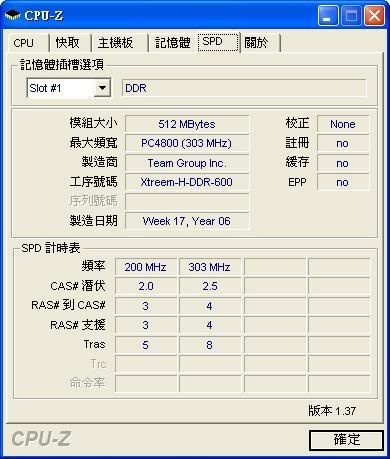Click the 模組大小 label

(x=94, y=123)
